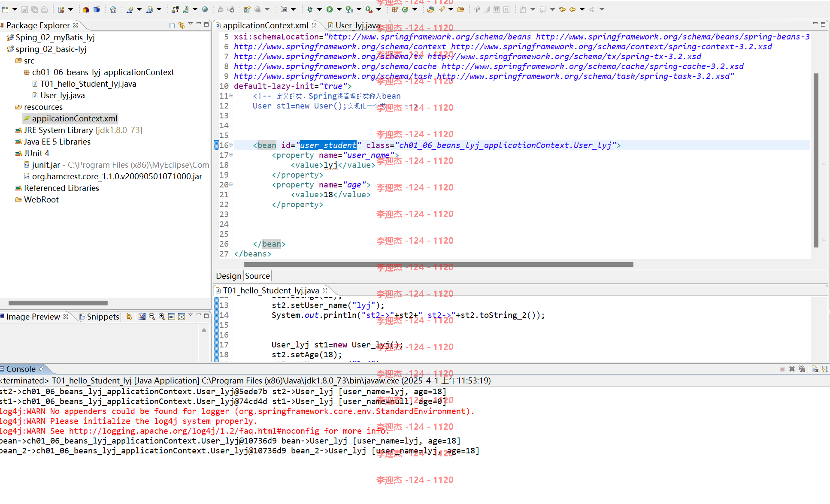Toggle sync arrows icon in Image Preview

[x=129, y=317]
